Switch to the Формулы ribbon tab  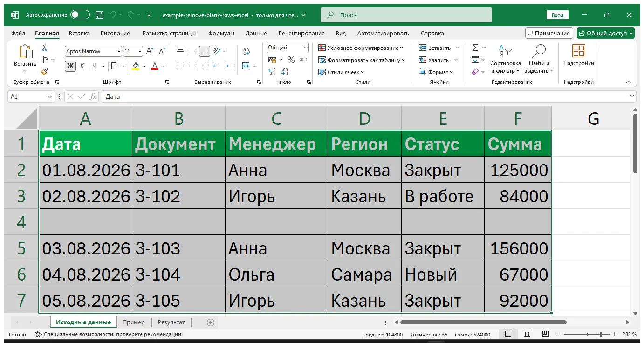[x=220, y=34]
